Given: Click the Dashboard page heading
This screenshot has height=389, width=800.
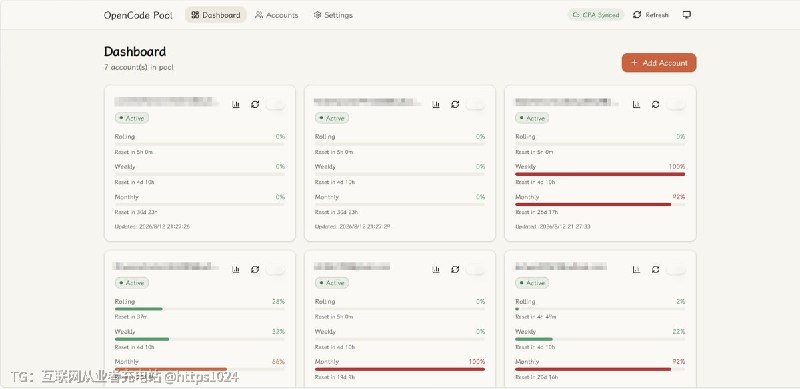Looking at the screenshot, I should pyautogui.click(x=135, y=52).
